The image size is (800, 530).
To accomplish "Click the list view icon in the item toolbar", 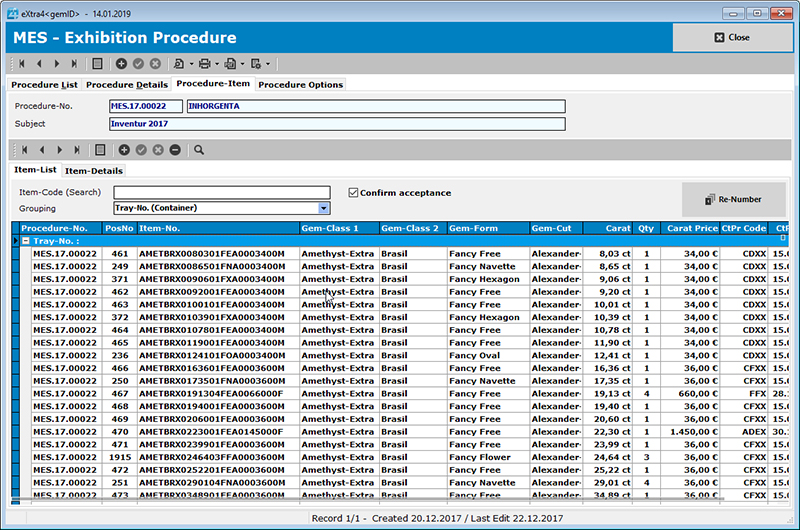I will (99, 150).
